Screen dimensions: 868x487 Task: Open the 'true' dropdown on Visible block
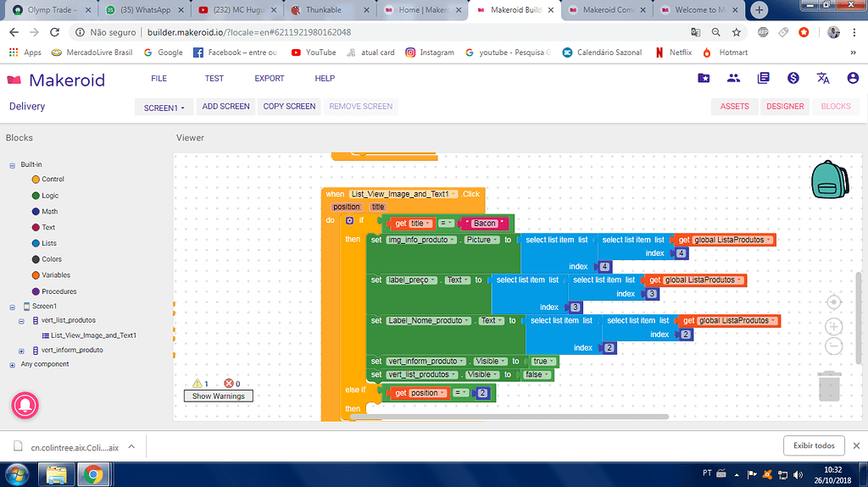point(542,362)
